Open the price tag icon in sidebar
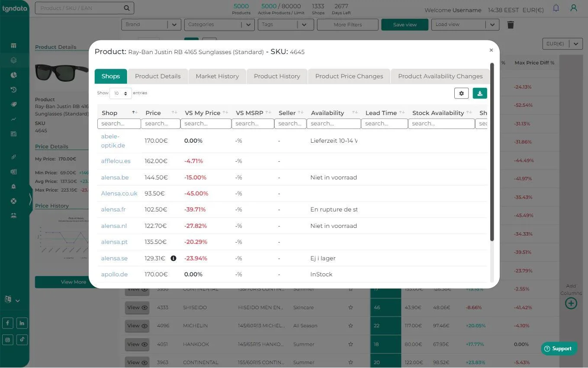 (13, 105)
